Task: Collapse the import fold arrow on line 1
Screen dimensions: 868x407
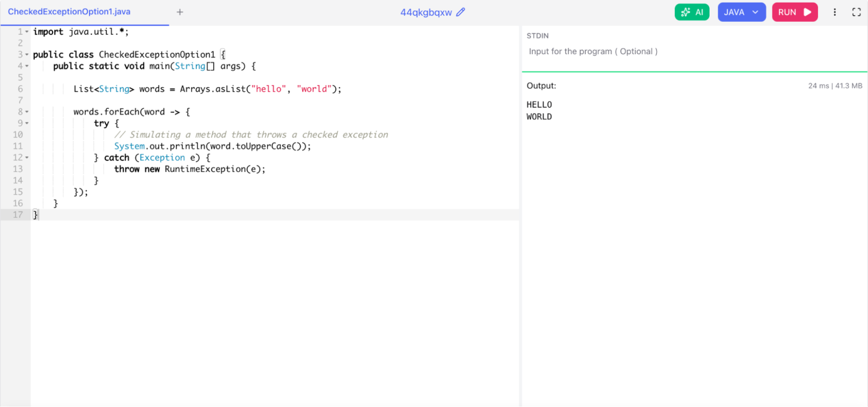Action: [x=27, y=32]
